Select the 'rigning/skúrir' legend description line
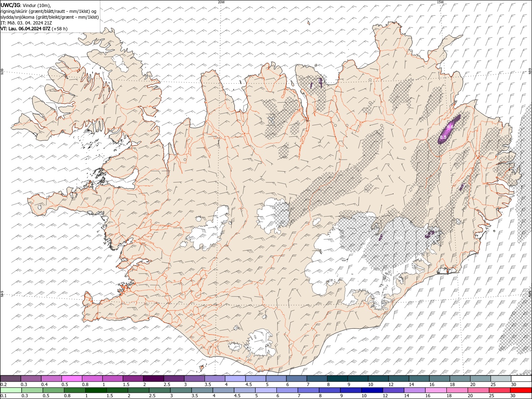 [49, 11]
